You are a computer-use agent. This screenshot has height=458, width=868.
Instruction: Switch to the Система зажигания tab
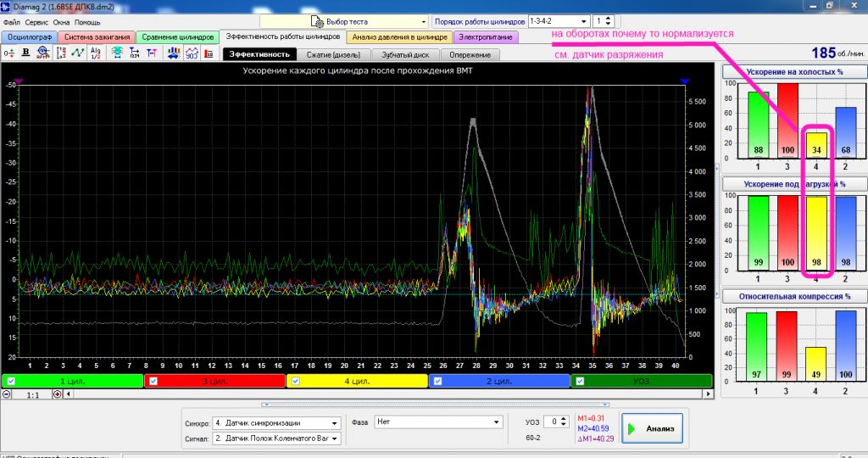pyautogui.click(x=97, y=37)
